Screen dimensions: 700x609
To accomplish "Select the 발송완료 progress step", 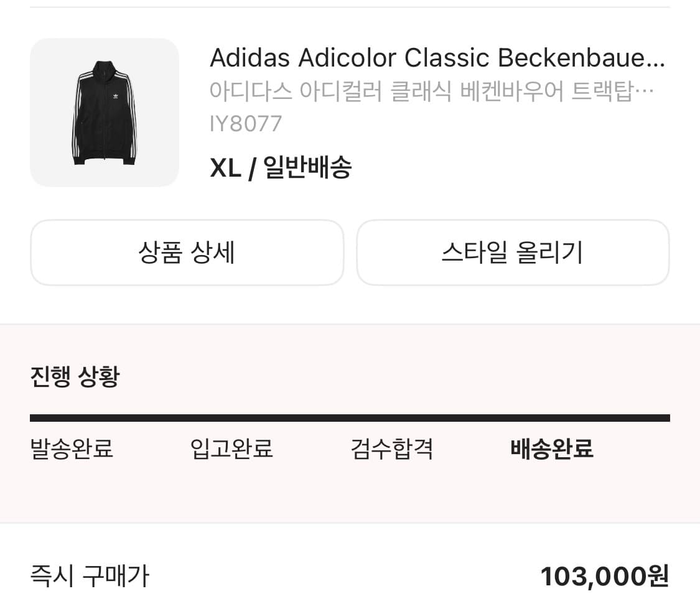I will click(x=72, y=449).
